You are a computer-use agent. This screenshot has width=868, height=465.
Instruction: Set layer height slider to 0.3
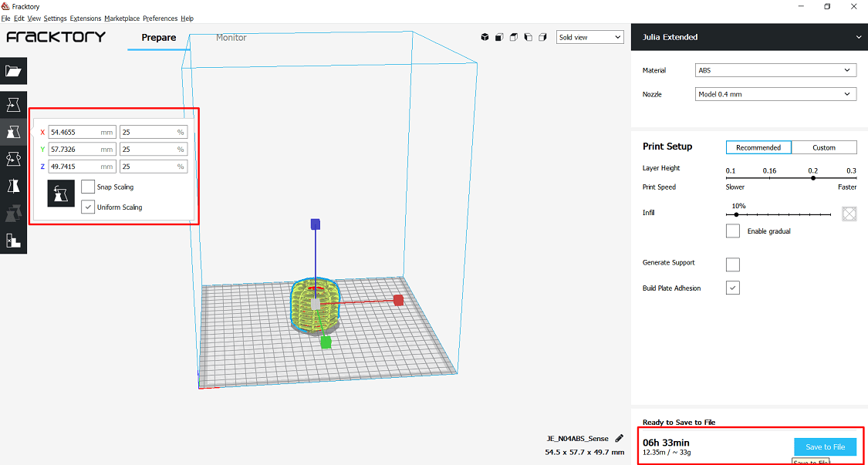(x=856, y=177)
